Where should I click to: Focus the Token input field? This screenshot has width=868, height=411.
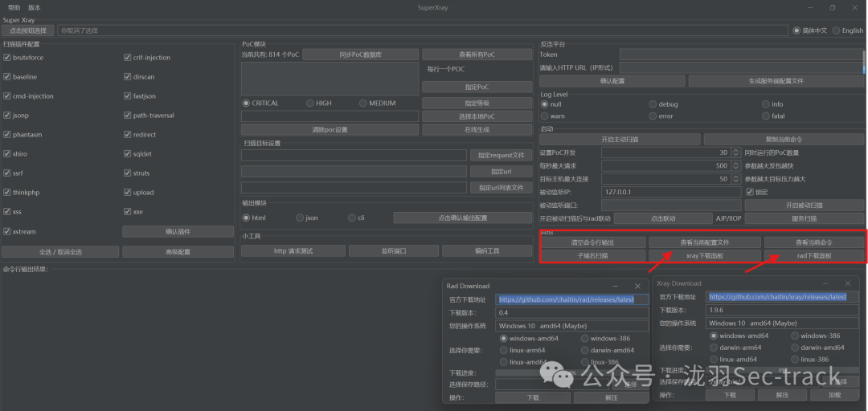coord(741,55)
